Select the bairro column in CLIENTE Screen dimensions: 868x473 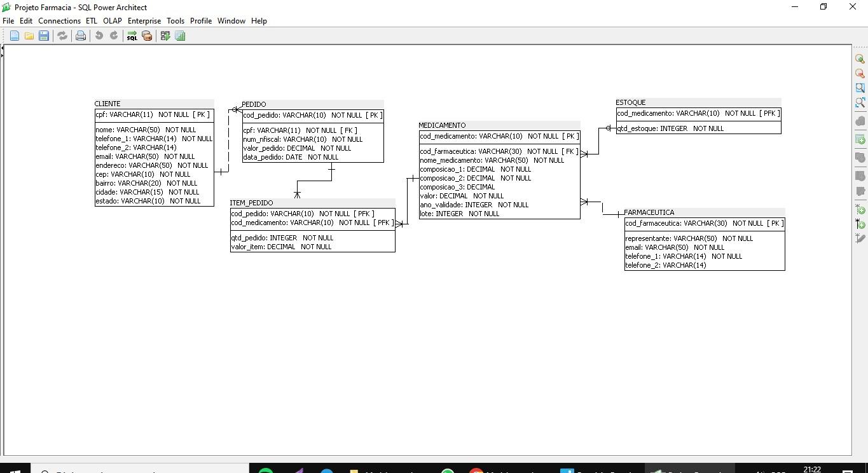(146, 183)
